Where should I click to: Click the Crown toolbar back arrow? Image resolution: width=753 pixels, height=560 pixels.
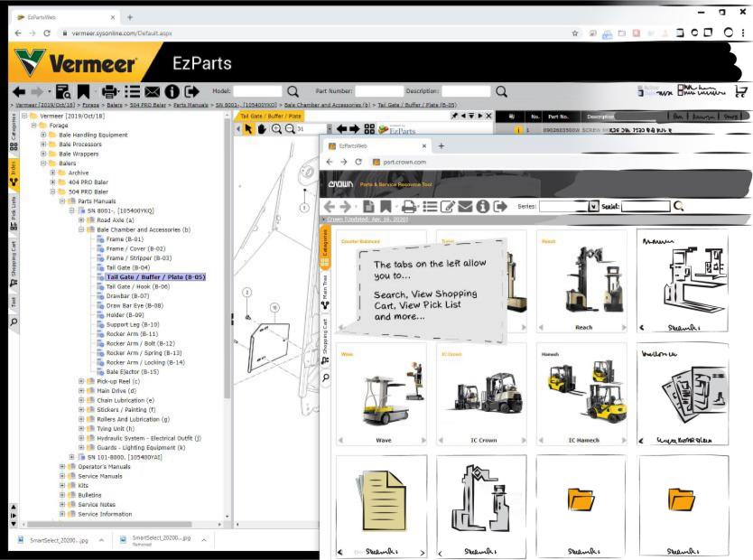[330, 207]
